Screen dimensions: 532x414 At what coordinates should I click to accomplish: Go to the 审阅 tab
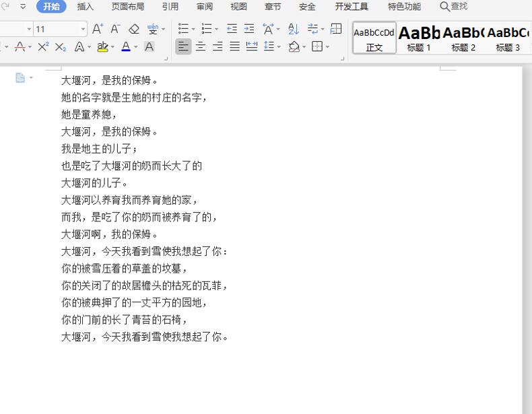(205, 7)
